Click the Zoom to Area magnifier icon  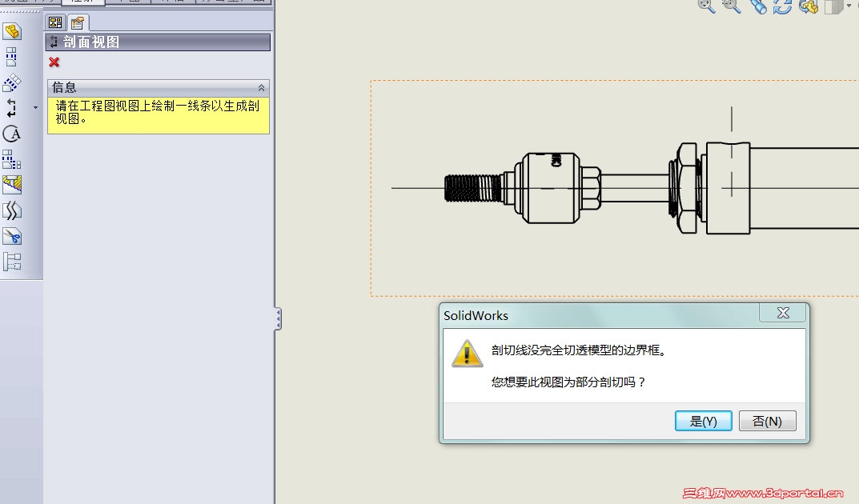click(732, 6)
